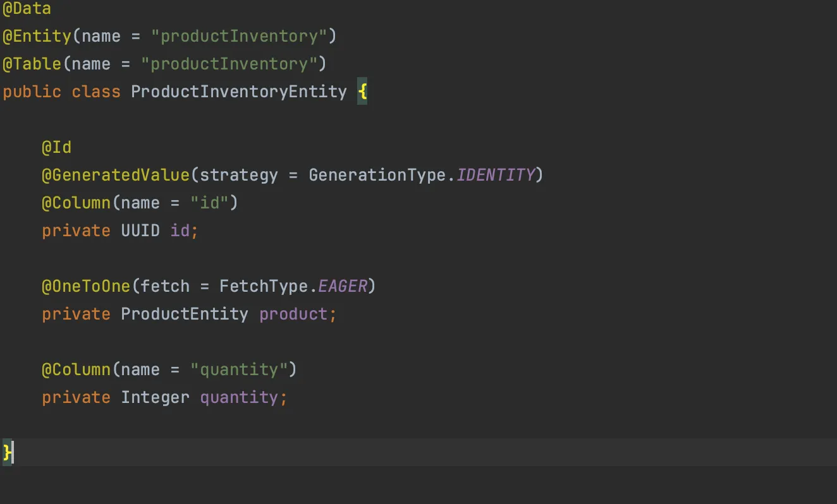837x504 pixels.
Task: Select the @Id annotation
Action: (x=56, y=147)
